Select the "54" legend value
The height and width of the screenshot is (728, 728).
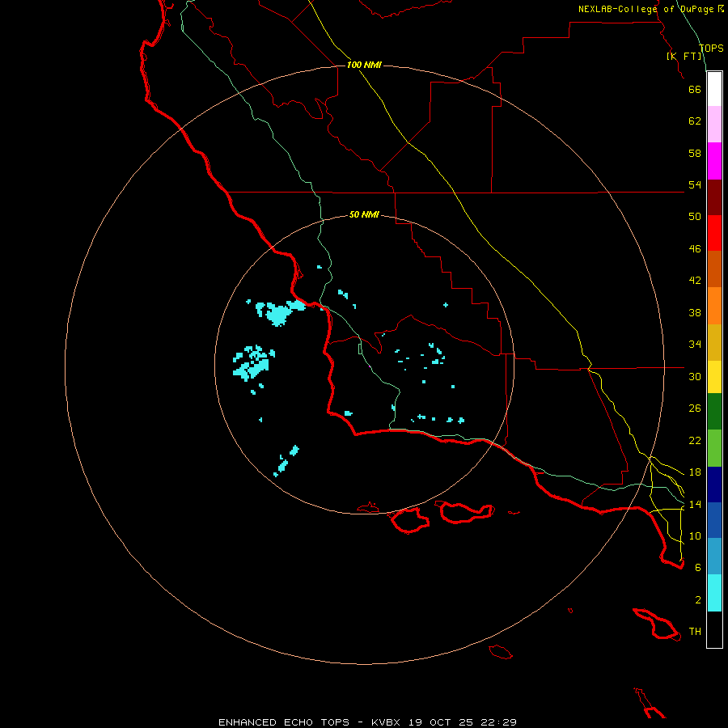[x=695, y=184]
